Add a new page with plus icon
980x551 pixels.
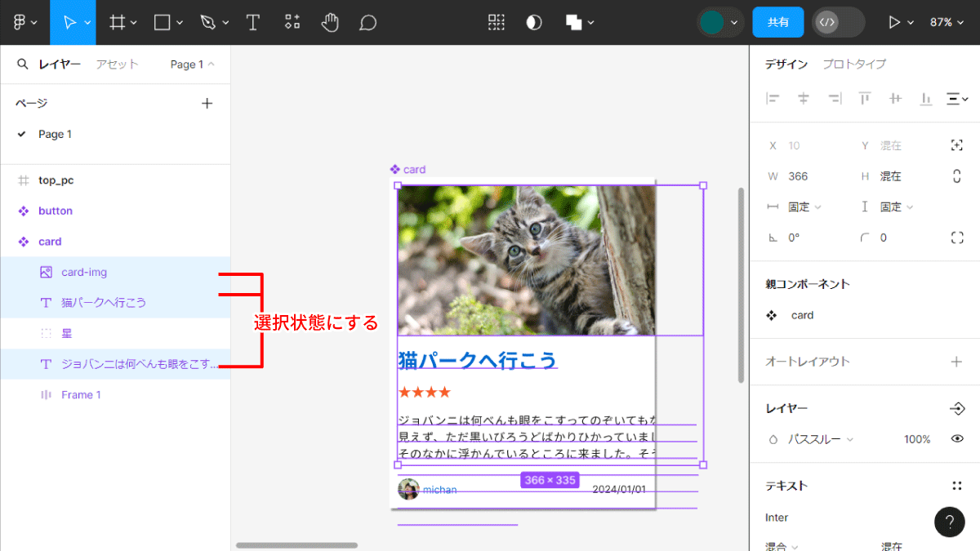207,103
